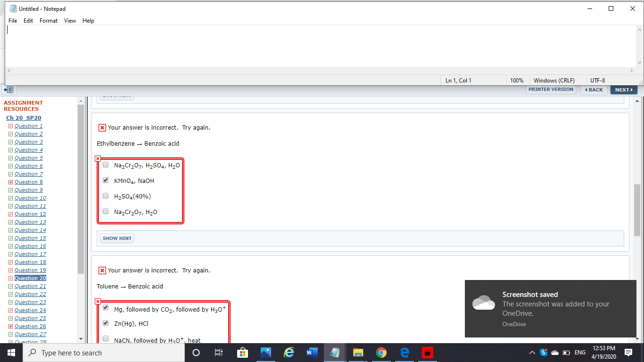Viewport: 644px width, 362px height.
Task: Open the Format menu in Notepad
Action: [48, 21]
